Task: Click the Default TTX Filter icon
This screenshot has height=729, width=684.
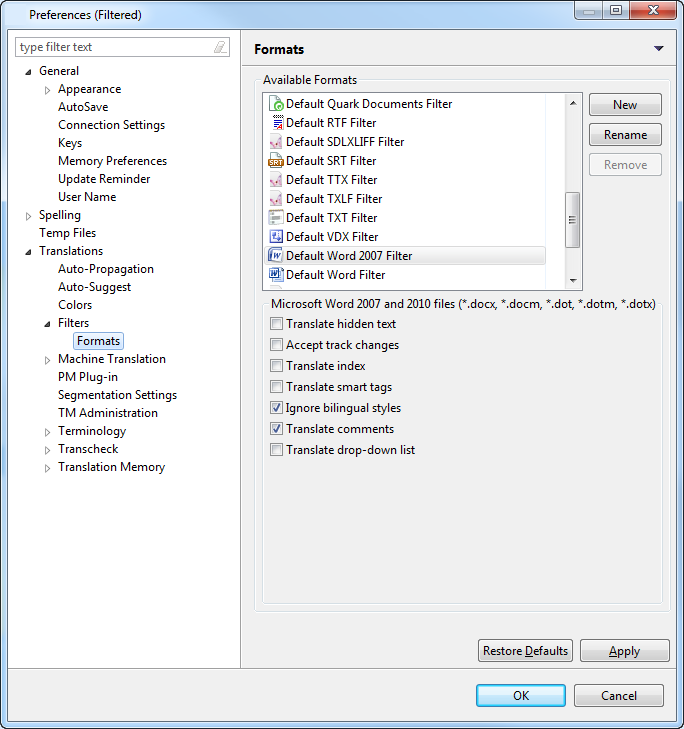Action: click(276, 180)
